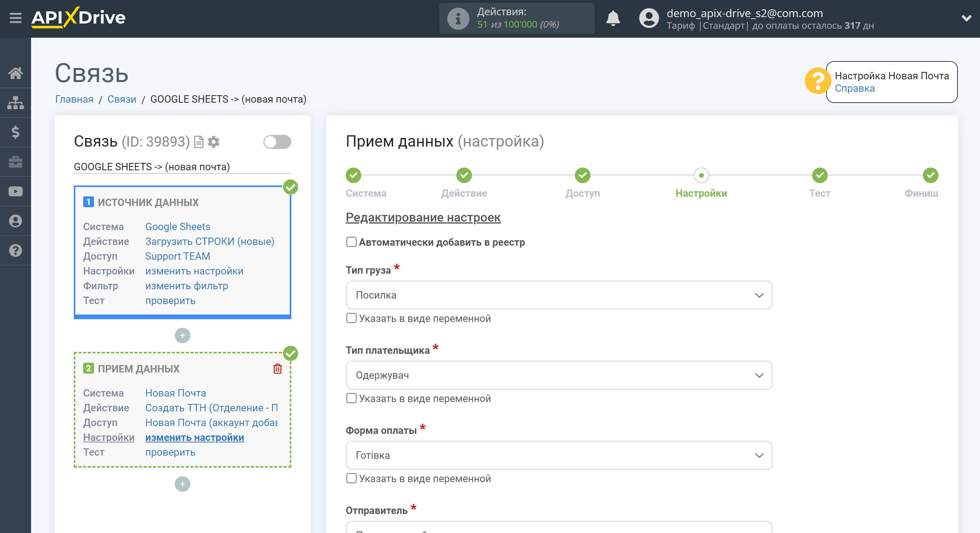Click bold изменить настройки in receiver block
980x533 pixels.
(195, 437)
